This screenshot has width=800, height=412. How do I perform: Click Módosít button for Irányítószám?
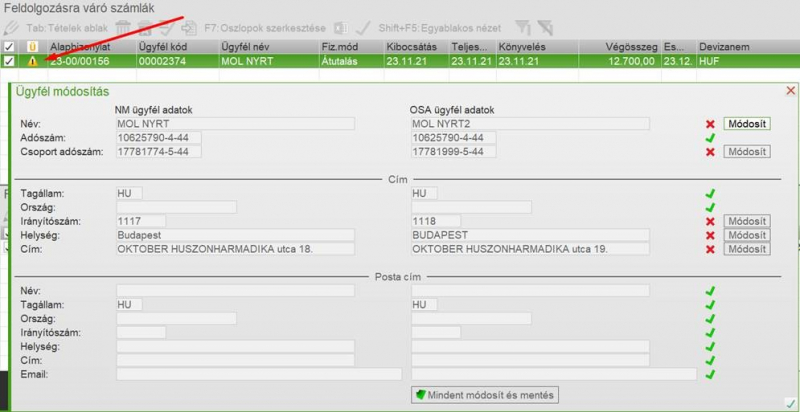(x=747, y=221)
